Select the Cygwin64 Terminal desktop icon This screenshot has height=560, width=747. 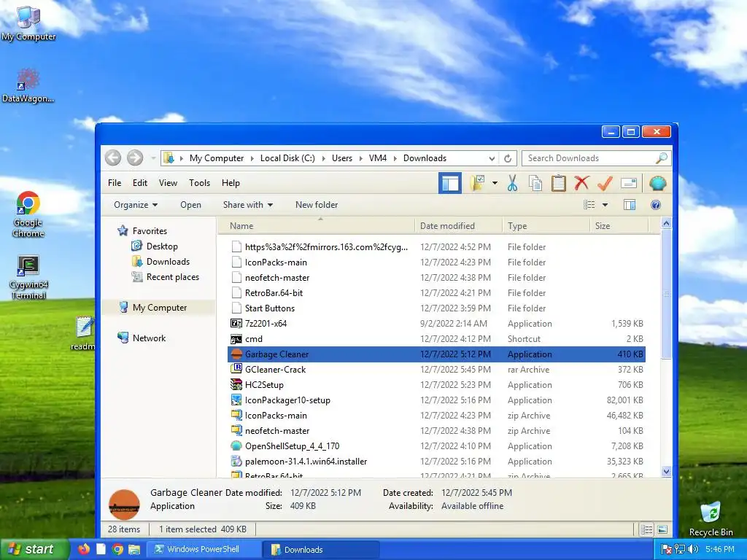pyautogui.click(x=28, y=278)
